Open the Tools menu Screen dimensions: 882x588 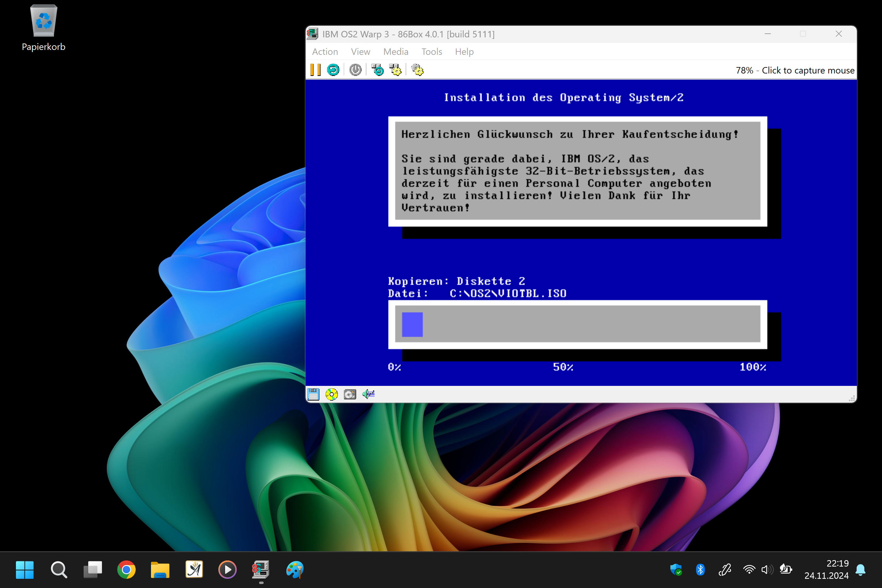tap(432, 52)
